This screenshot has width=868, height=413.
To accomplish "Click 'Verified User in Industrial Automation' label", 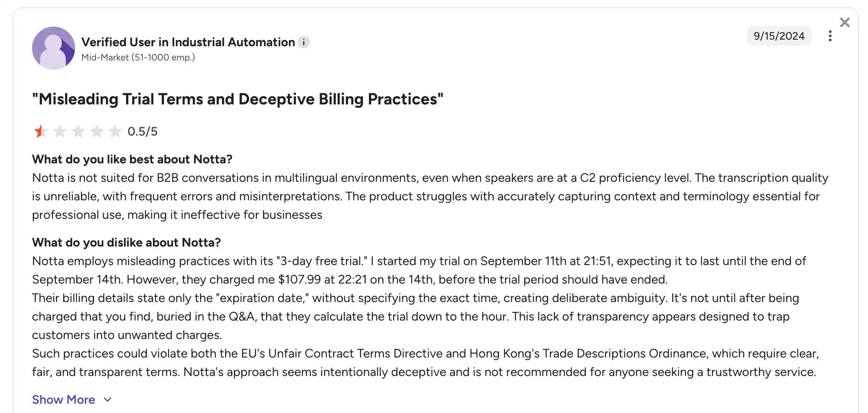I will 187,42.
